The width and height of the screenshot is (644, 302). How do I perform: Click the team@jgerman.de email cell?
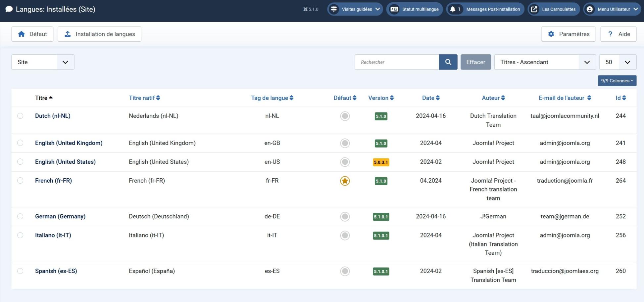pos(565,216)
